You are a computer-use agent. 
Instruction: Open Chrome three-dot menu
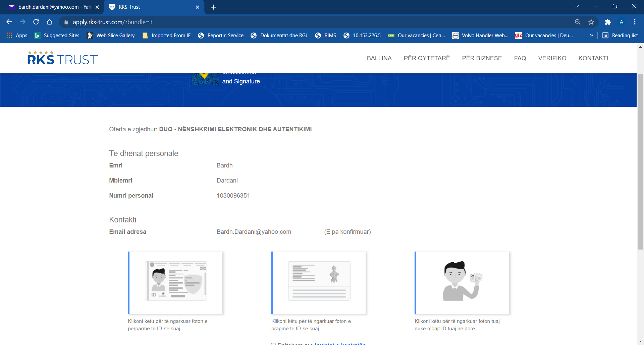635,22
